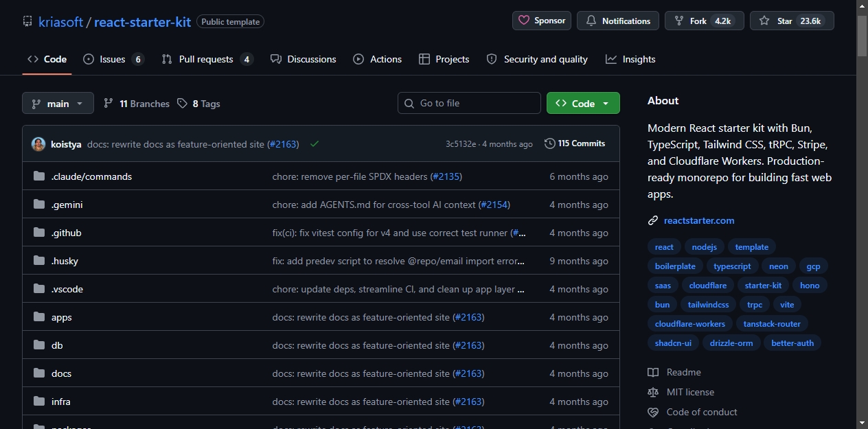868x429 pixels.
Task: Switch to the Issues tab
Action: click(x=113, y=59)
